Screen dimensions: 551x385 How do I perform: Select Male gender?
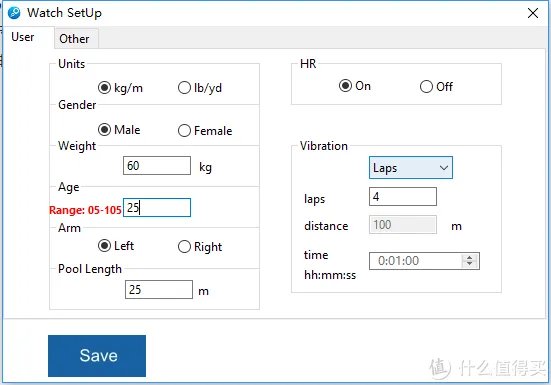[119, 130]
